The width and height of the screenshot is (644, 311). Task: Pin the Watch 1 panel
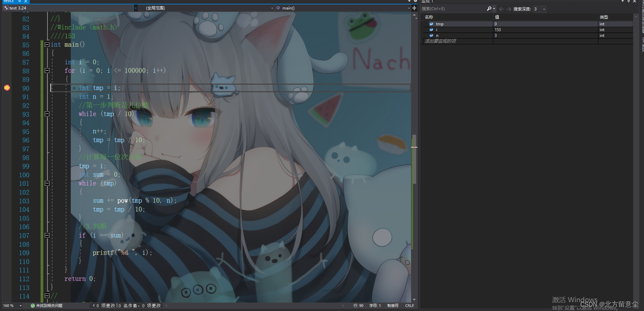pyautogui.click(x=629, y=1)
